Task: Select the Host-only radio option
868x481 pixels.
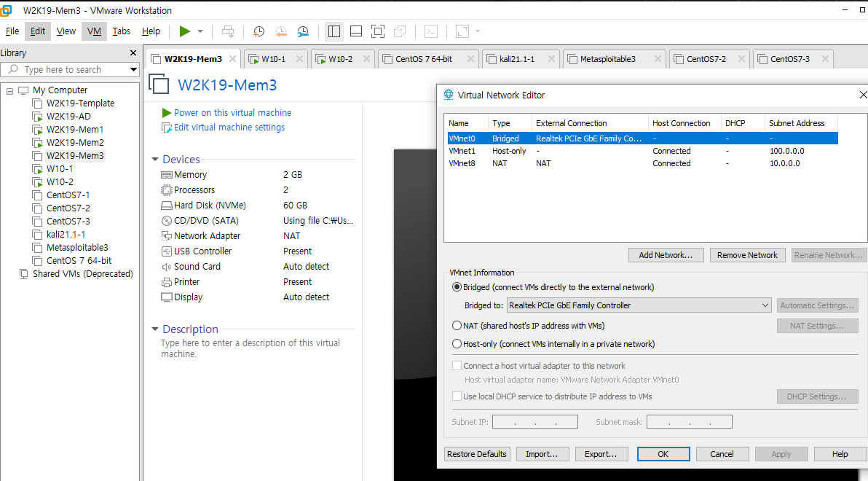Action: [457, 344]
